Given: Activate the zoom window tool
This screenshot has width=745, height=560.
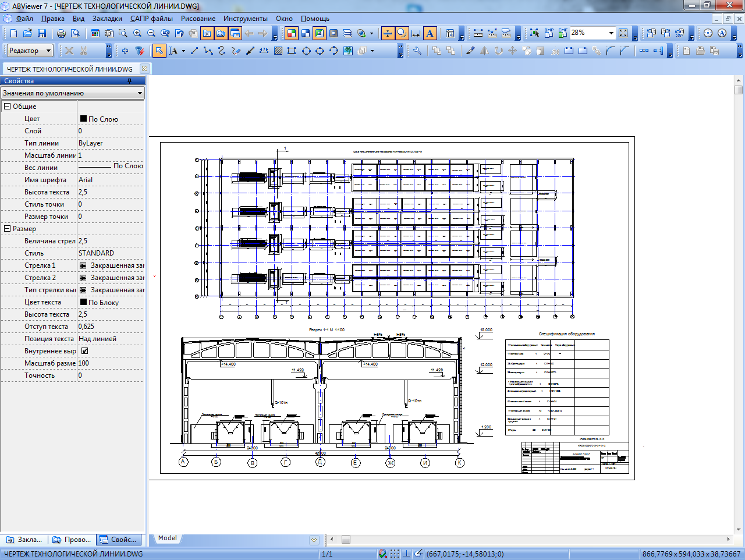Looking at the screenshot, I should pyautogui.click(x=123, y=33).
